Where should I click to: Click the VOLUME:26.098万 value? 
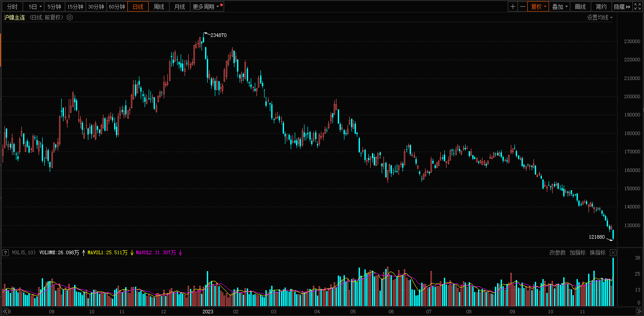coord(59,252)
